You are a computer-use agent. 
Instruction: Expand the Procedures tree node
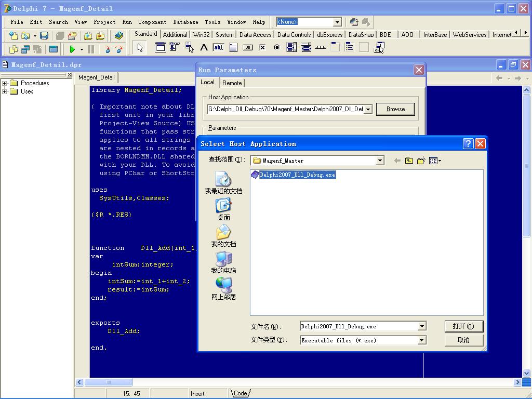pos(5,83)
